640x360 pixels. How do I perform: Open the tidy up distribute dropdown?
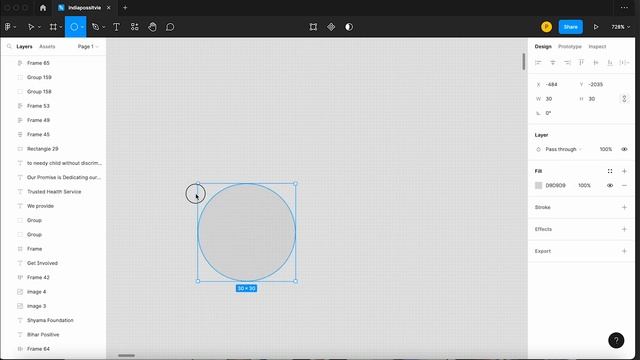[x=624, y=62]
